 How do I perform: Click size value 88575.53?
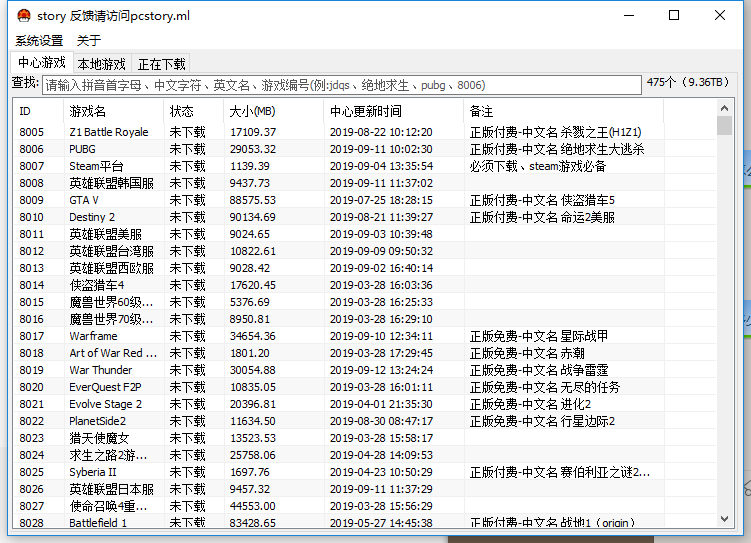pyautogui.click(x=252, y=200)
